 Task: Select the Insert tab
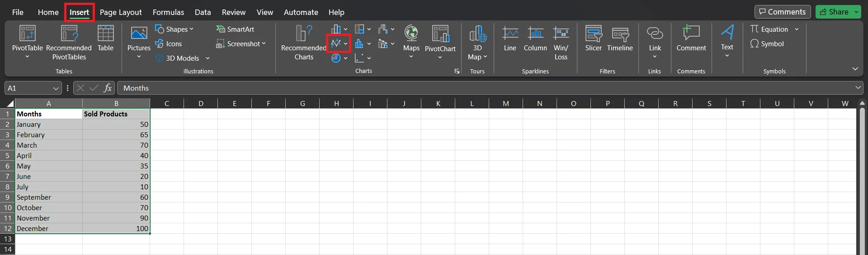coord(79,12)
